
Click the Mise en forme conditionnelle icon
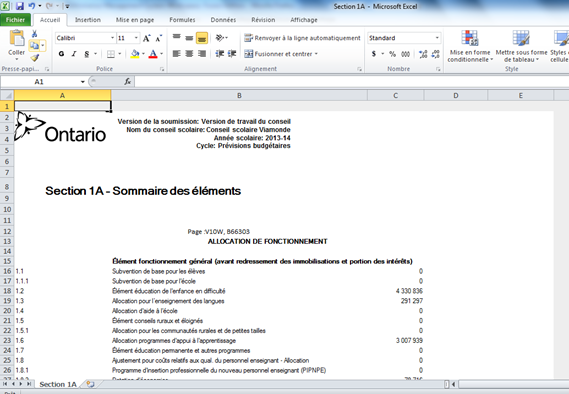coord(470,38)
